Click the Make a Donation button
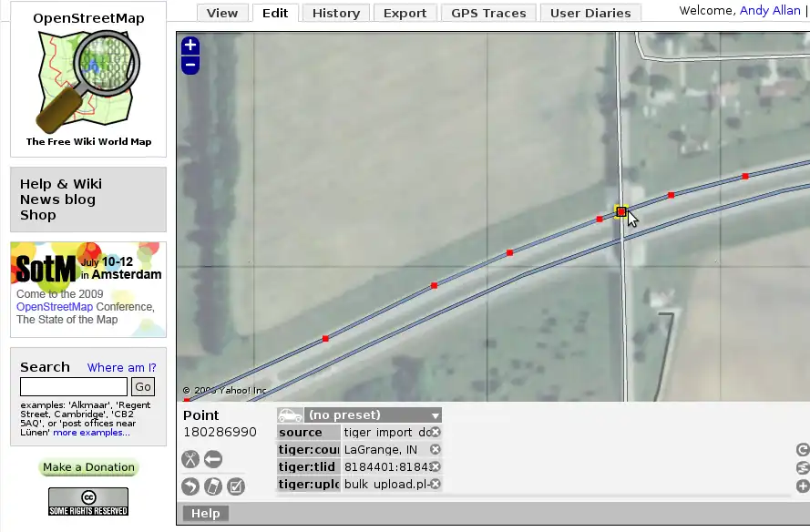 [x=88, y=467]
